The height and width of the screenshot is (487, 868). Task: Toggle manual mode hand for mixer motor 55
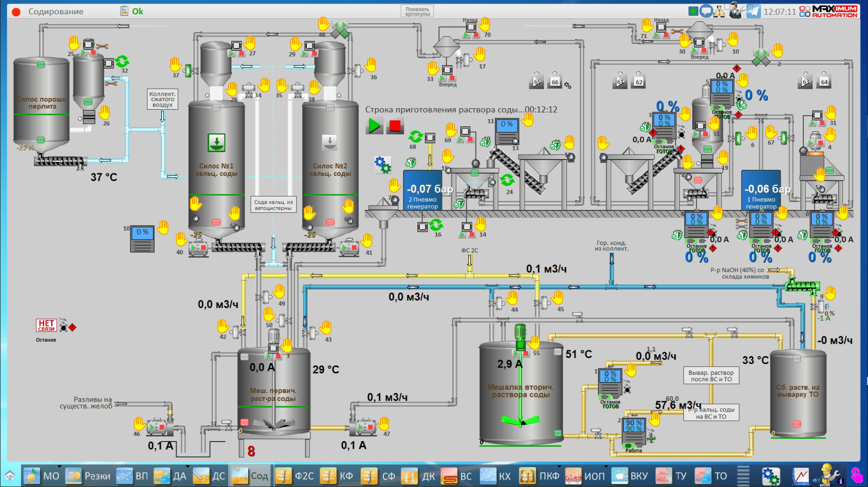tap(534, 342)
